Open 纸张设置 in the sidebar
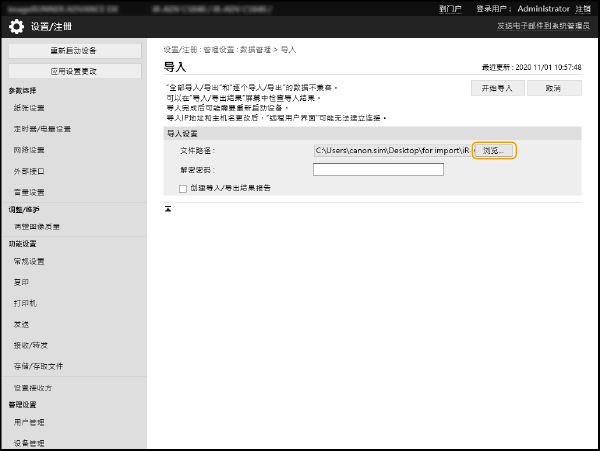600x451 pixels. click(29, 108)
